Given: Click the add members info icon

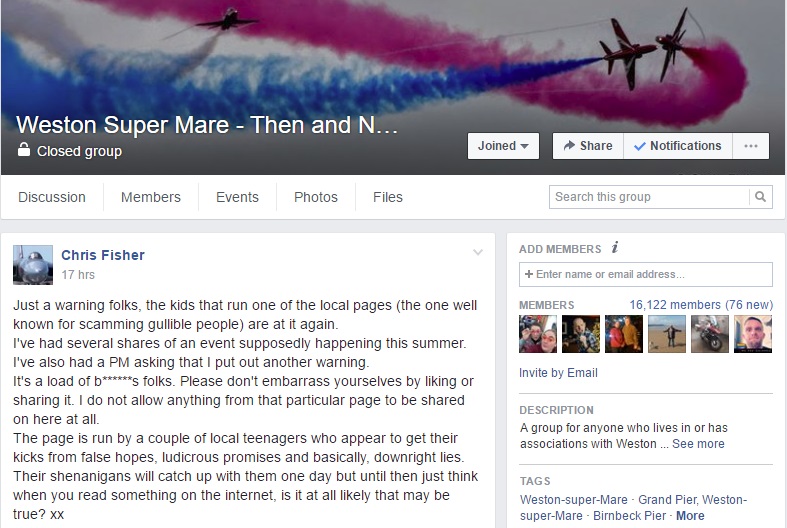Looking at the screenshot, I should tap(615, 247).
